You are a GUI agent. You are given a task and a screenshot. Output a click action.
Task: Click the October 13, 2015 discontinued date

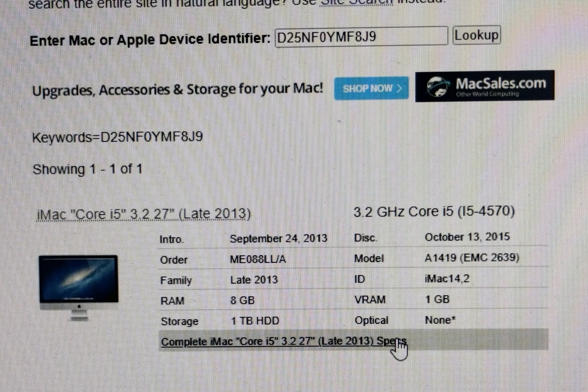467,237
